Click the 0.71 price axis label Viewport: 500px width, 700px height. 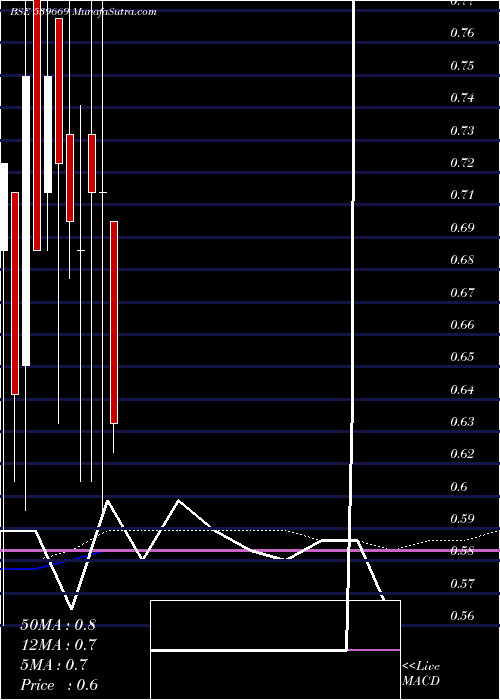[462, 195]
